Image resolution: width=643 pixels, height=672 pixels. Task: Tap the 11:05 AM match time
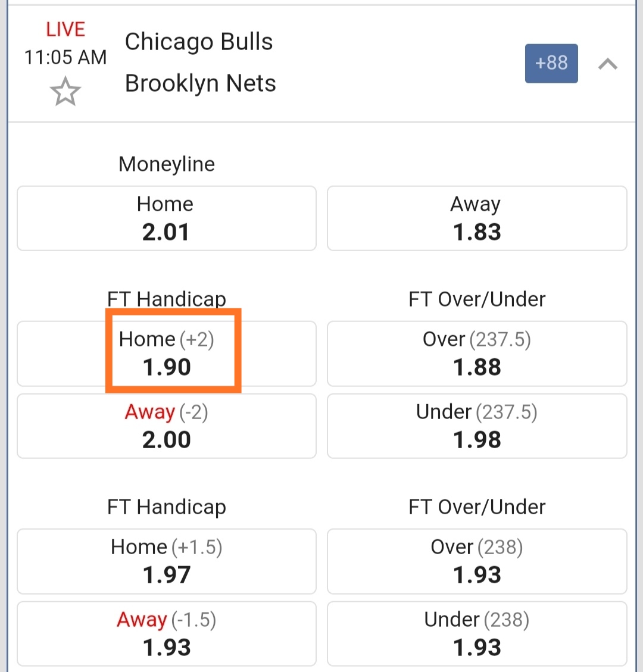(65, 57)
